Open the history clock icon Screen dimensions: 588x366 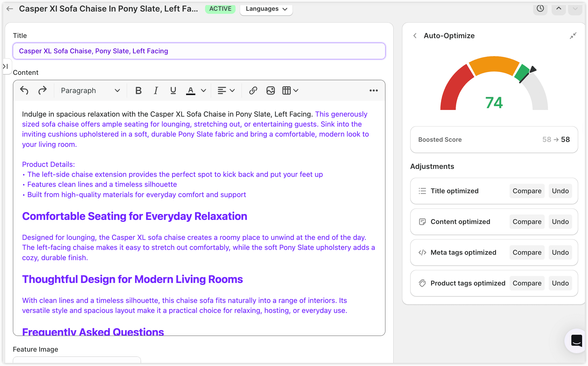pyautogui.click(x=540, y=9)
